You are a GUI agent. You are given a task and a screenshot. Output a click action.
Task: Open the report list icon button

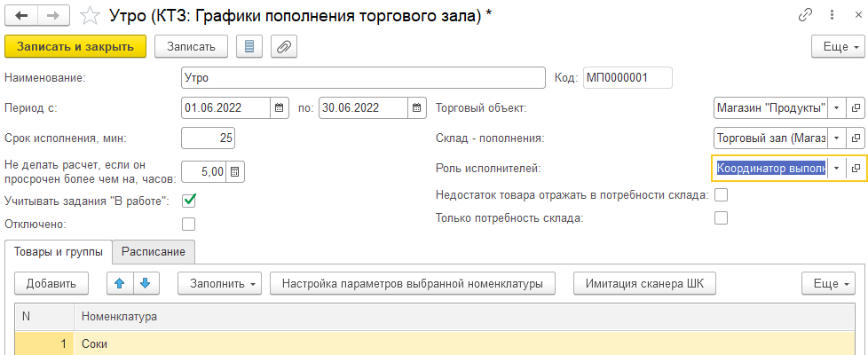click(x=249, y=47)
